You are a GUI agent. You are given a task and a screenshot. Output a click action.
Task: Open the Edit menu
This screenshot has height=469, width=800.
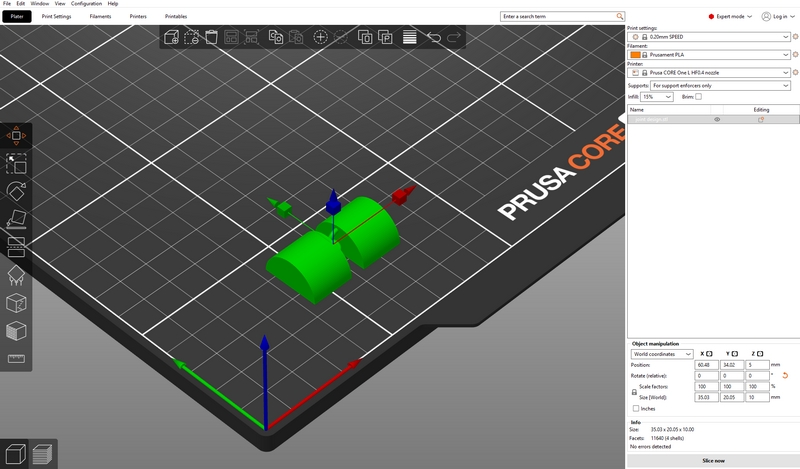(x=20, y=4)
